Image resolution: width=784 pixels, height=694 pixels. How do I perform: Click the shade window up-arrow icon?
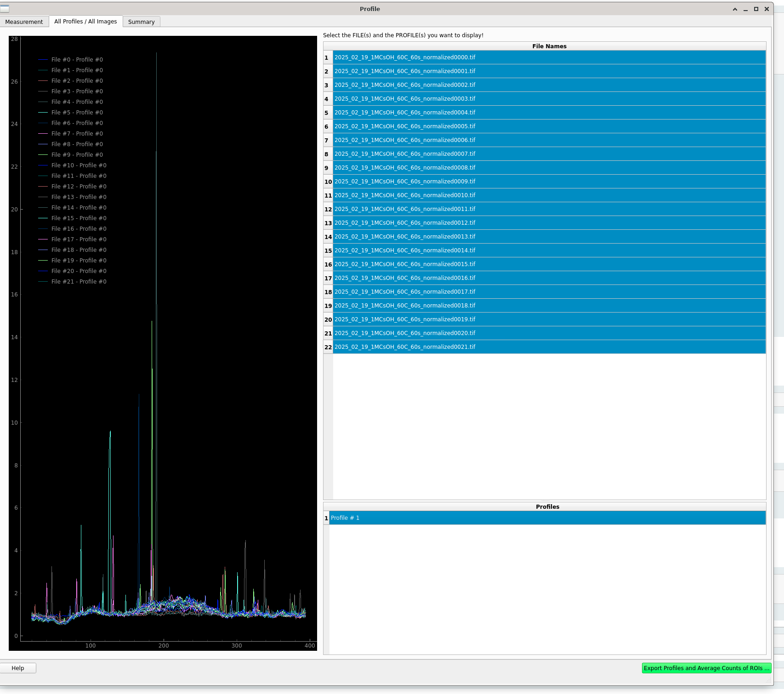click(x=735, y=9)
